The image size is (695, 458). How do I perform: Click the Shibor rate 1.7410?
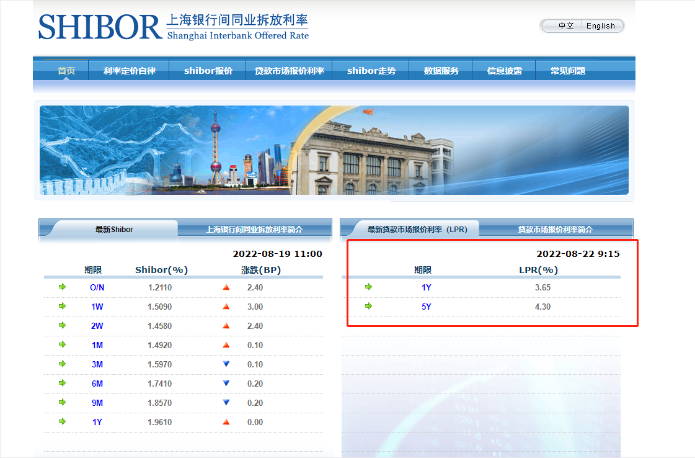pos(160,384)
